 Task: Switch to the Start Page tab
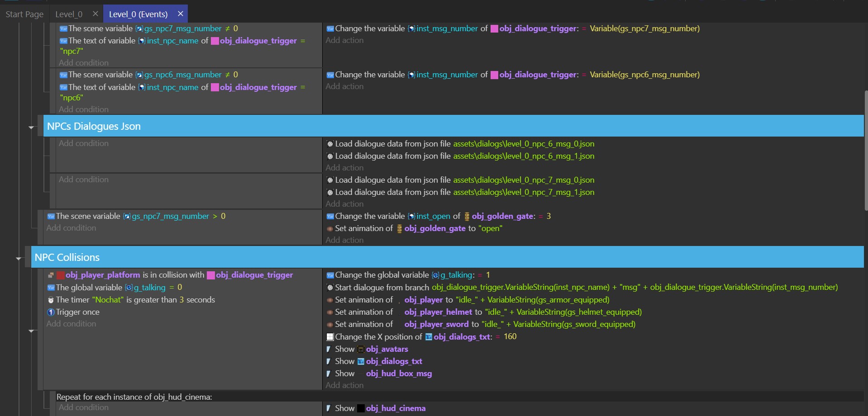(24, 14)
